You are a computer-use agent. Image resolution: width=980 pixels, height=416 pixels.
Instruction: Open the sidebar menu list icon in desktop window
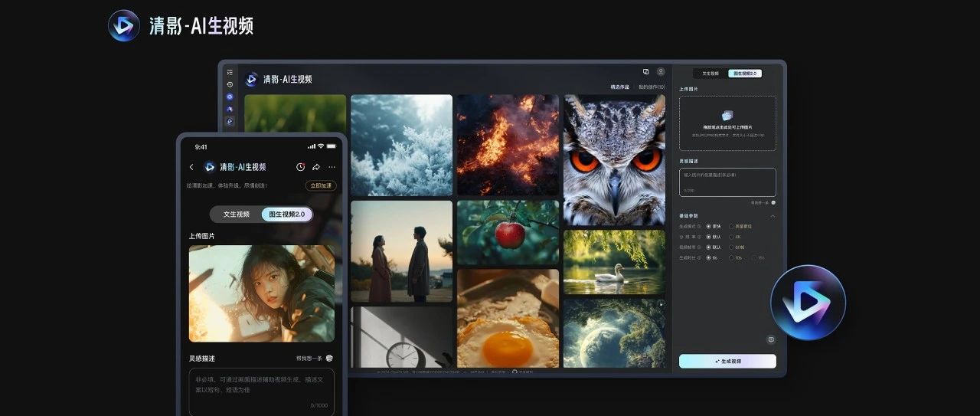point(230,73)
